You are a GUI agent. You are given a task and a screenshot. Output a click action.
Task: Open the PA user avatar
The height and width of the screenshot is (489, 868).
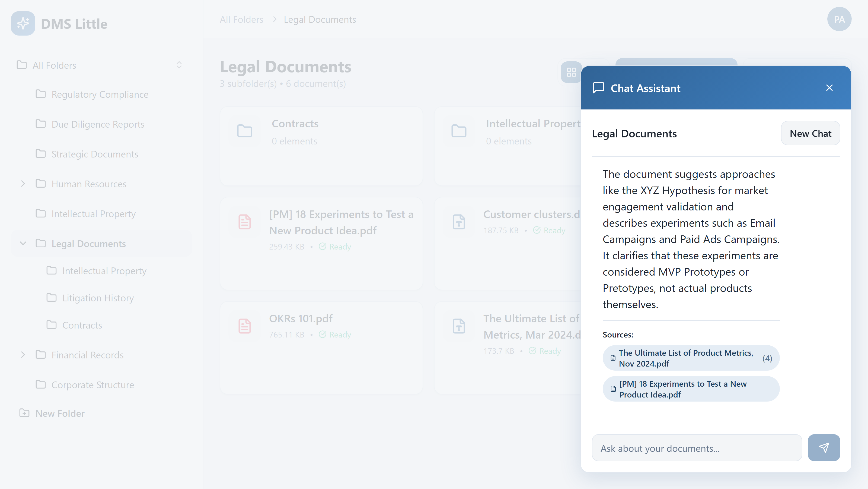click(839, 19)
